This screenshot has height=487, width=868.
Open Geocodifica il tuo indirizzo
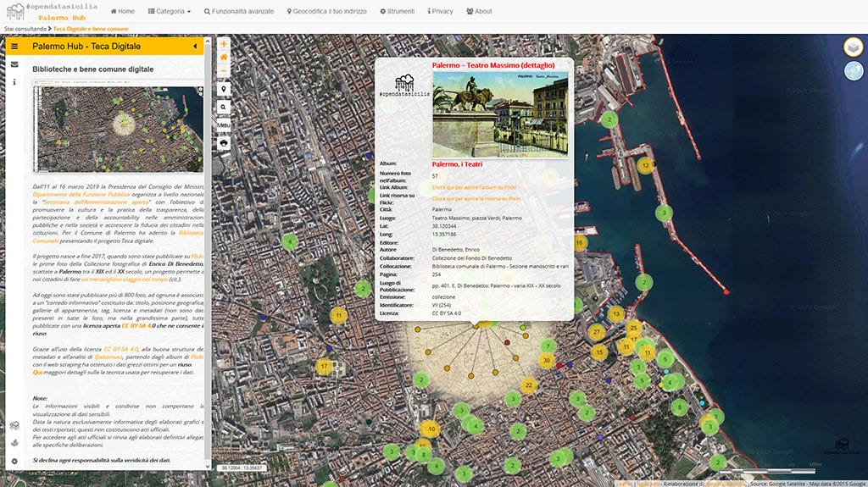326,11
